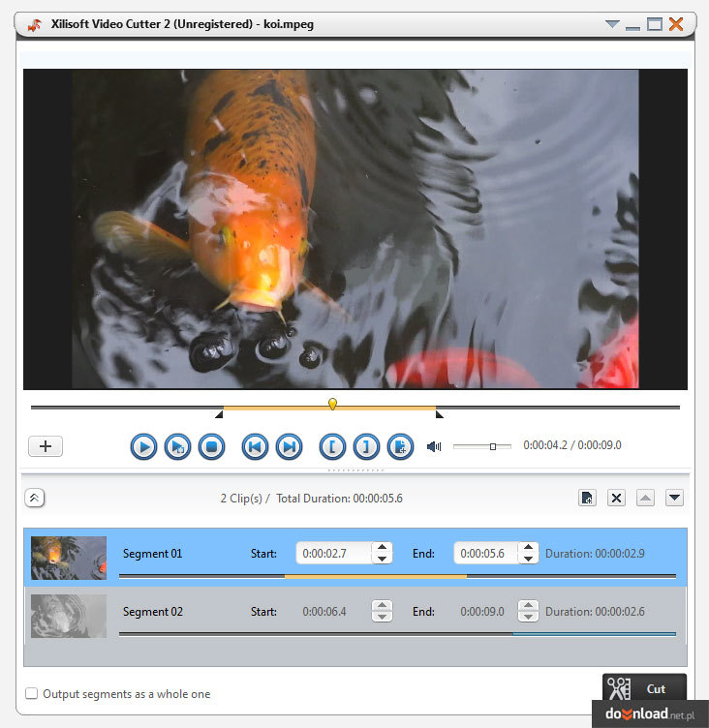
Task: Click Segment 01 End time field
Action: tap(485, 554)
